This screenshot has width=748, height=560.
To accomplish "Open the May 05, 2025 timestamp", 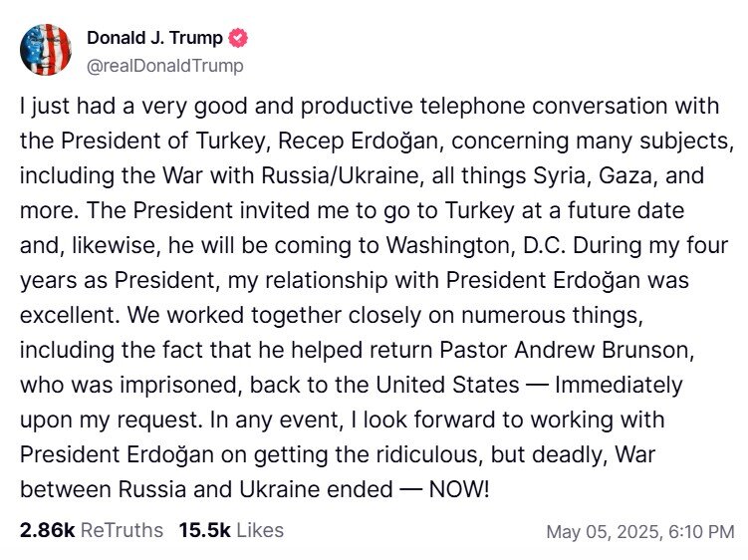I will point(640,532).
